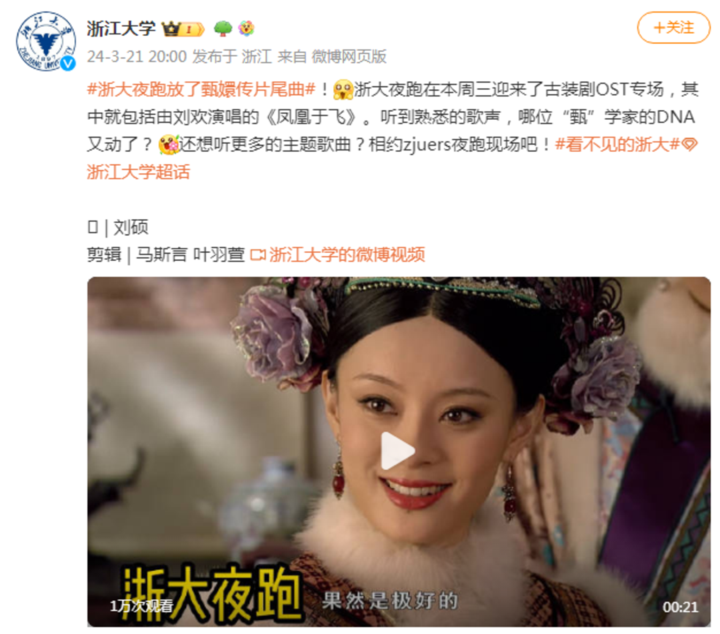Click the diamond super-topic icon
Viewport: 720px width, 634px height.
click(690, 145)
